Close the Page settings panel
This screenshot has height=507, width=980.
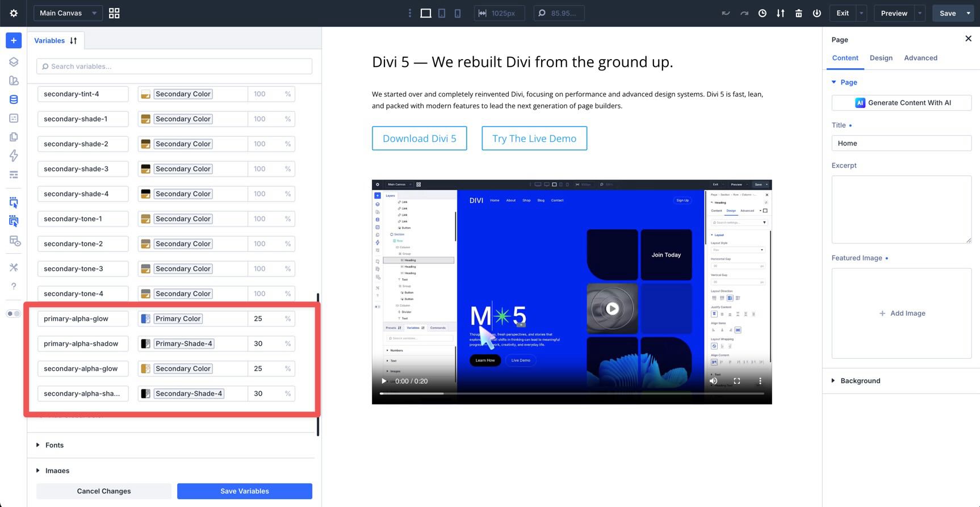click(x=968, y=39)
